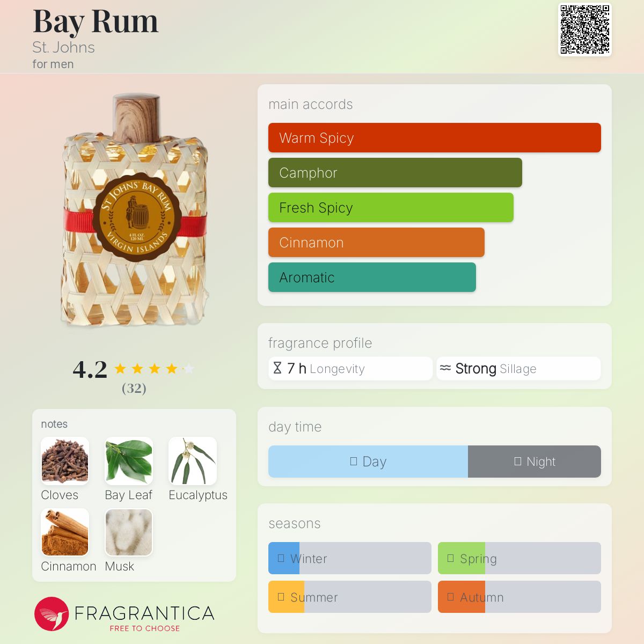Click the Spring season bar
The width and height of the screenshot is (644, 644).
tap(519, 558)
